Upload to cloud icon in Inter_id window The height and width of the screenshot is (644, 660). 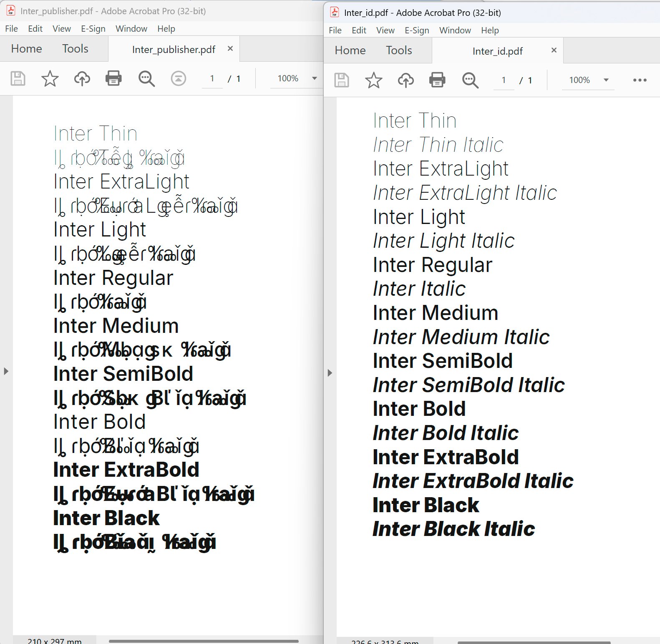point(406,80)
